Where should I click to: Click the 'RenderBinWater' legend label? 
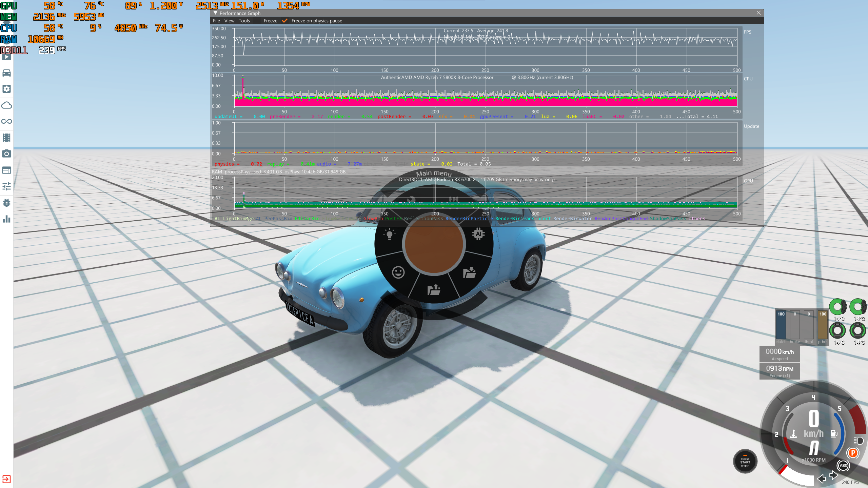point(573,219)
